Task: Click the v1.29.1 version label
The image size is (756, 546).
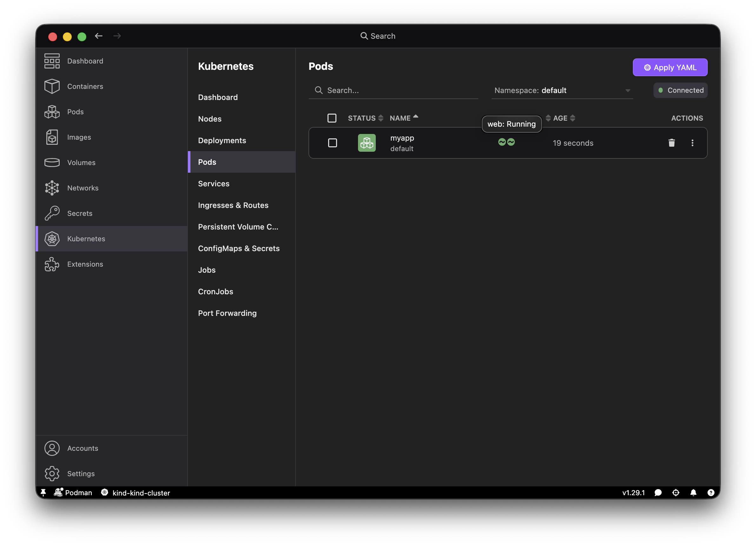Action: 633,493
